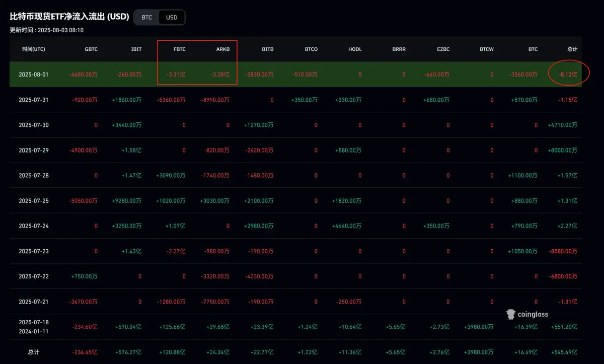Click the +2.27亿 total value

coord(567,226)
